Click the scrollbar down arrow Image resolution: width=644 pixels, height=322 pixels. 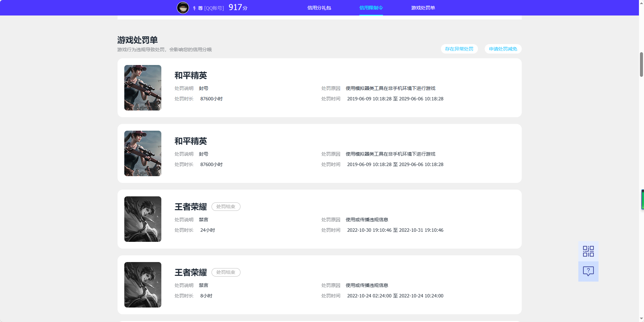[641, 319]
